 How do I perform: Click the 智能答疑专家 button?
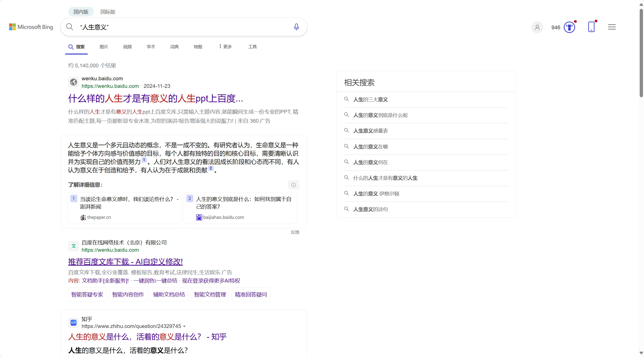pyautogui.click(x=87, y=295)
